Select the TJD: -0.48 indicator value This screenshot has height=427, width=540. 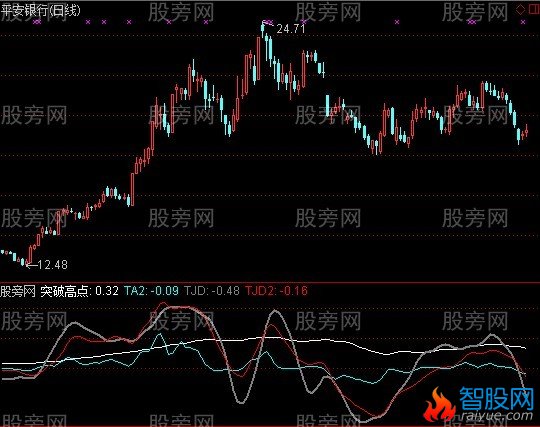(x=212, y=291)
